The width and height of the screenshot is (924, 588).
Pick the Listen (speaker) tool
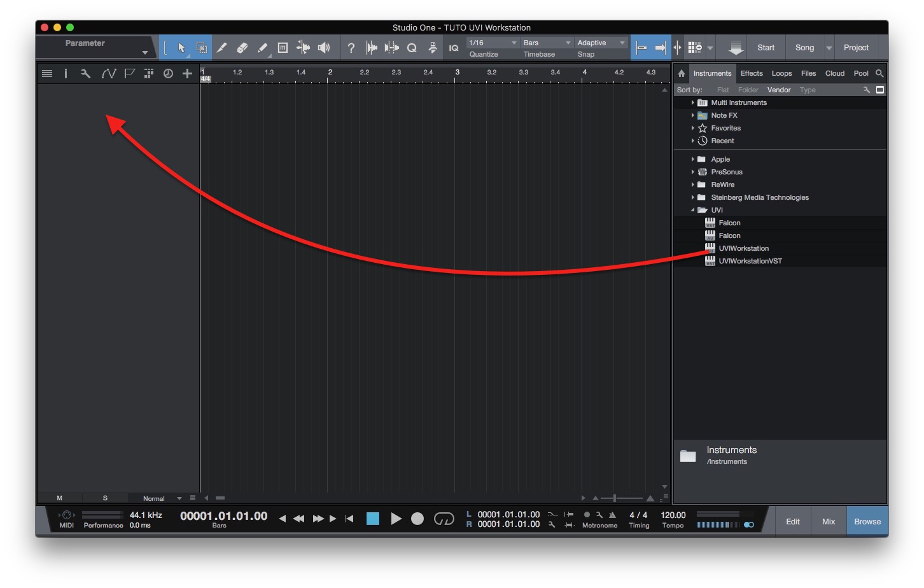324,48
